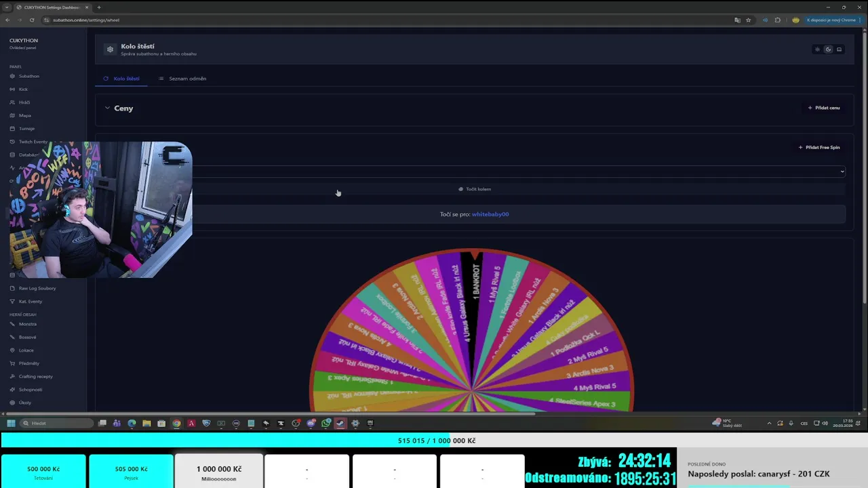The image size is (868, 488).
Task: Open Chrome translate page icon
Action: [x=737, y=20]
